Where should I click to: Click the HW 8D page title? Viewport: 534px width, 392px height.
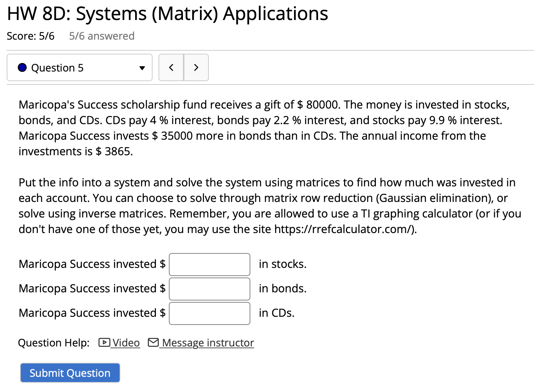(167, 13)
